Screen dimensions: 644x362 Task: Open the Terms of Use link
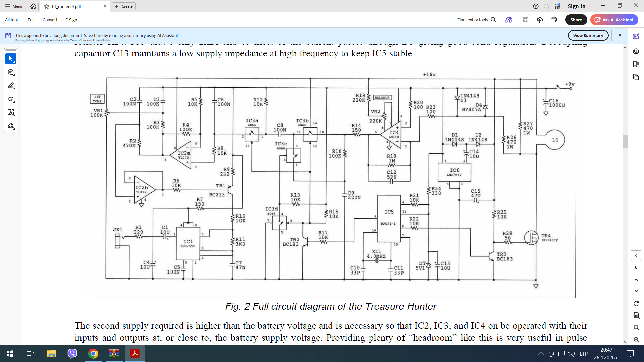78,41
